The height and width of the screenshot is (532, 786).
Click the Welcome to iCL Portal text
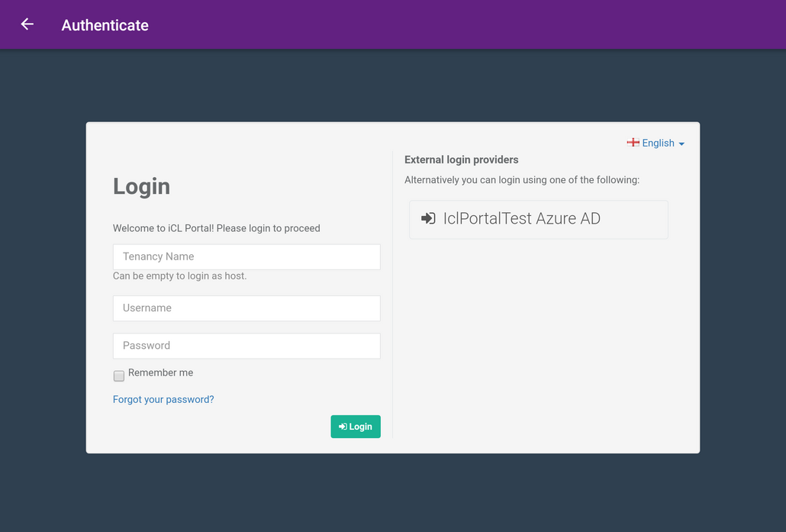tap(216, 228)
